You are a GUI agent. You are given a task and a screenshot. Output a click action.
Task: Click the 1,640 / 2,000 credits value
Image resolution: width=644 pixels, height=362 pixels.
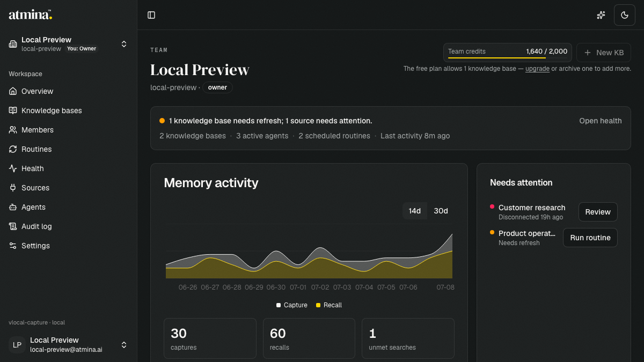click(546, 51)
